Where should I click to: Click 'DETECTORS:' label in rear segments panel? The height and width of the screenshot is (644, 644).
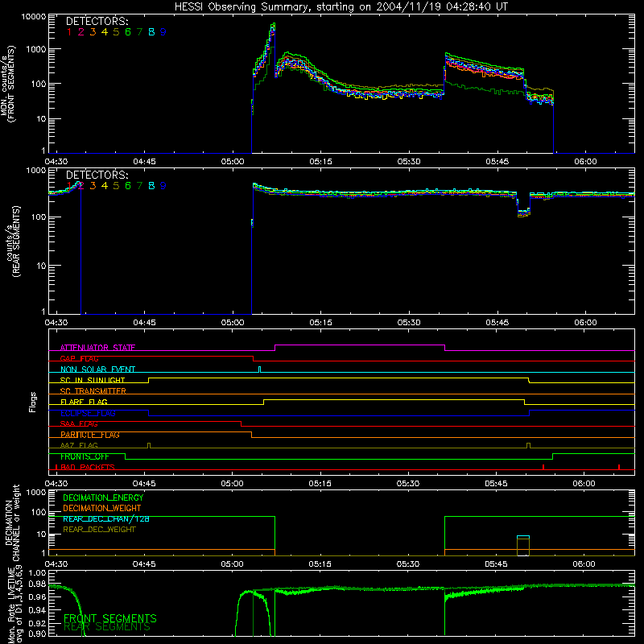97,175
